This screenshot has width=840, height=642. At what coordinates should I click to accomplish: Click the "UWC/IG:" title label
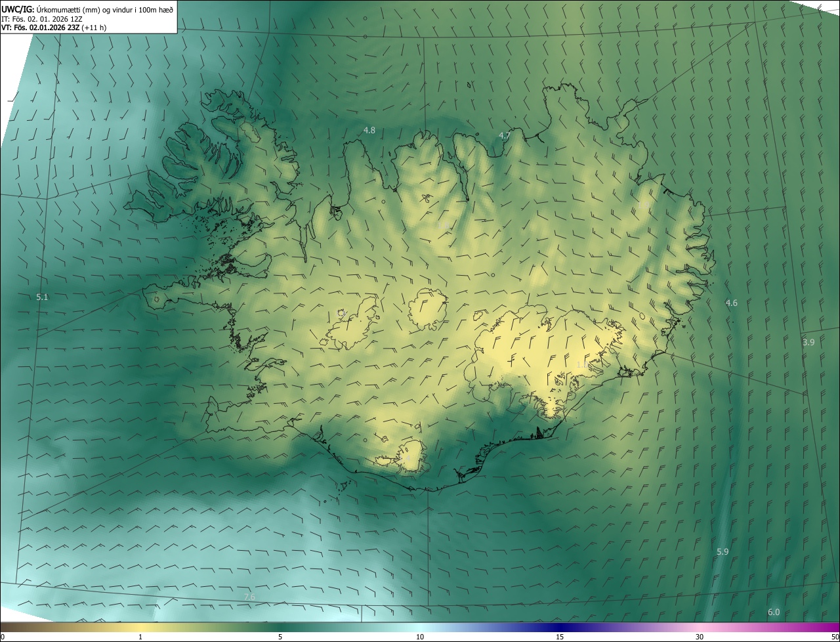click(x=18, y=9)
